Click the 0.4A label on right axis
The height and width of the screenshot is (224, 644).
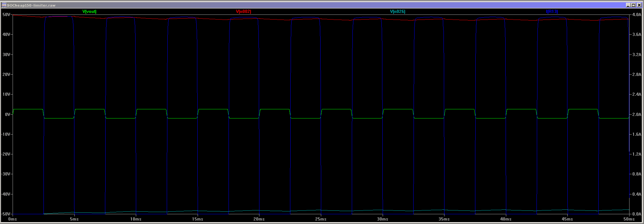tap(637, 194)
